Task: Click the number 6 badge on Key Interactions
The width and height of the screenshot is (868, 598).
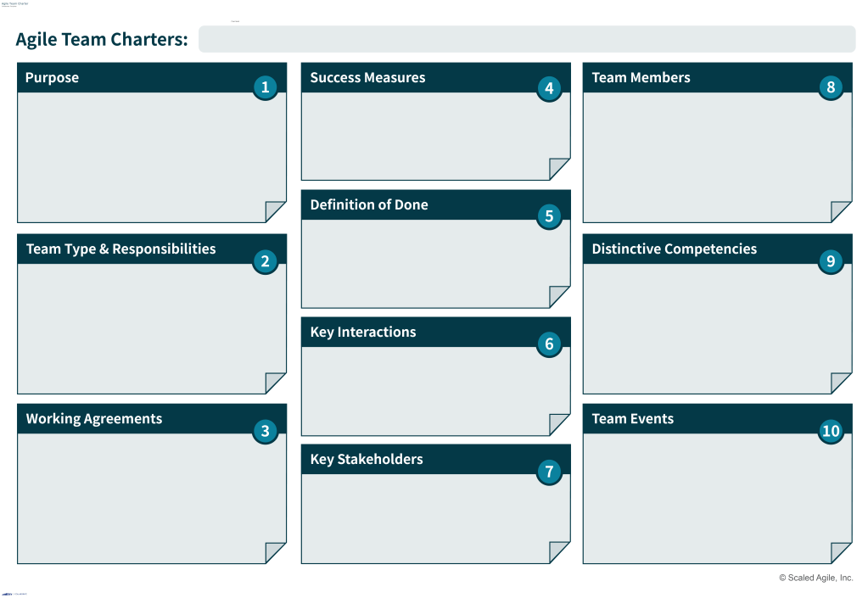Action: tap(549, 344)
